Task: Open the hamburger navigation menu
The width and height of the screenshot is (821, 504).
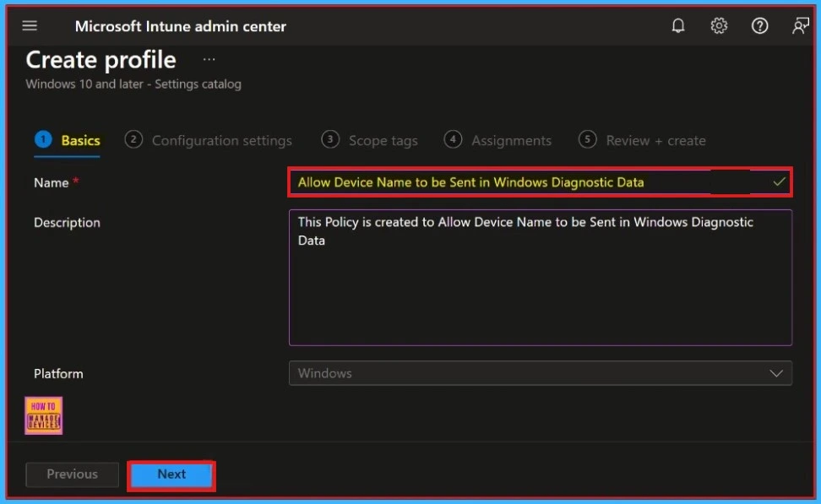Action: [x=30, y=25]
